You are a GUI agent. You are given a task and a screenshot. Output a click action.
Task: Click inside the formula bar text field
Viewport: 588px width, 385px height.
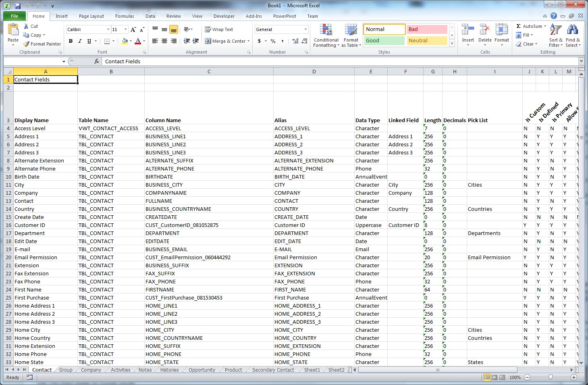tap(322, 61)
